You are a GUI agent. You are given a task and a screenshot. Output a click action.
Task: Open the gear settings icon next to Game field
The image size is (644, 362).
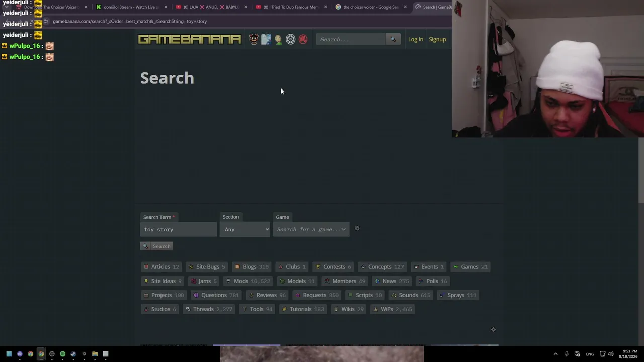357,229
